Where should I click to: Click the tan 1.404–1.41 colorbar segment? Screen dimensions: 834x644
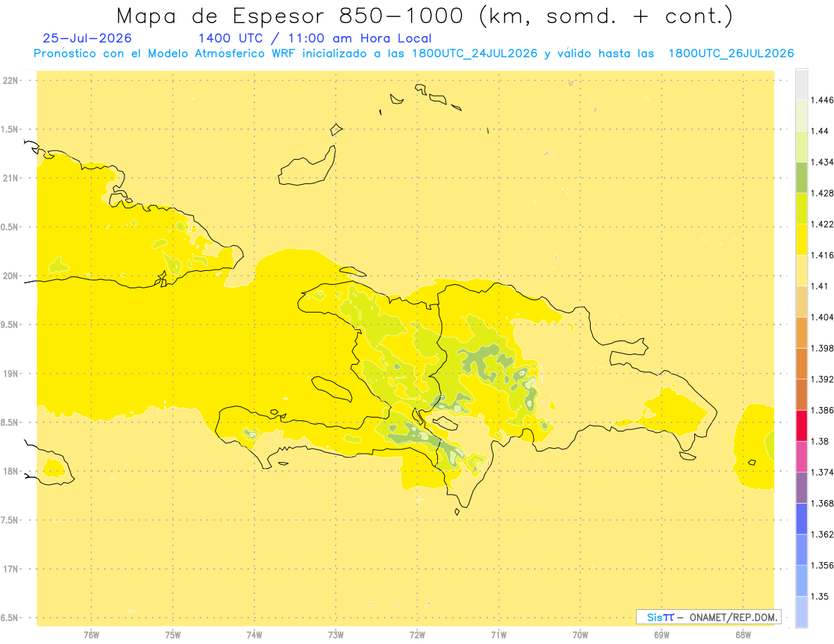(801, 302)
